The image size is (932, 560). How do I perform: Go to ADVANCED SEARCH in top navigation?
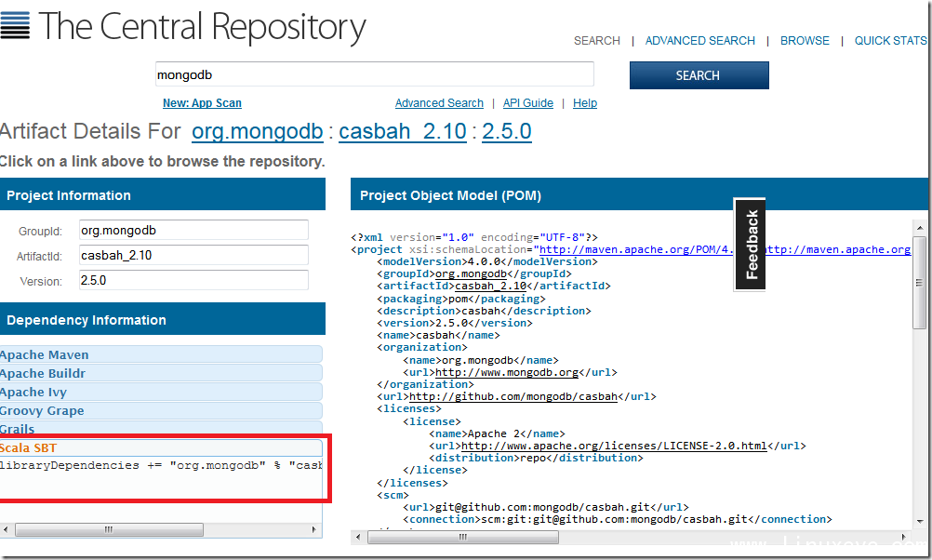pyautogui.click(x=700, y=40)
